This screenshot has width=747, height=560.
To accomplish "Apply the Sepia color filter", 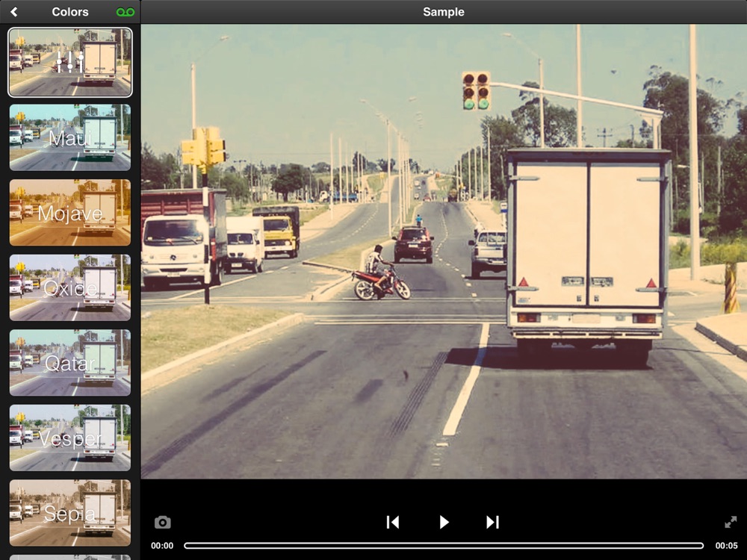I will pyautogui.click(x=70, y=513).
